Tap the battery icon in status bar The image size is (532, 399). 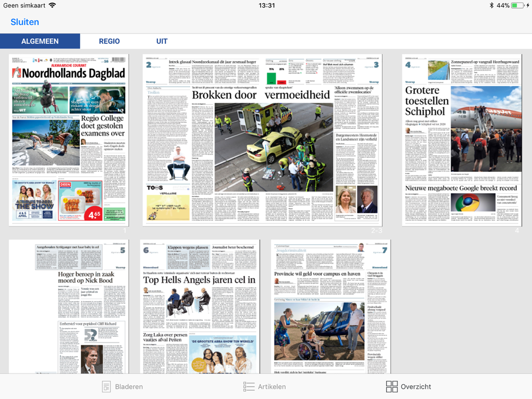[x=518, y=5]
